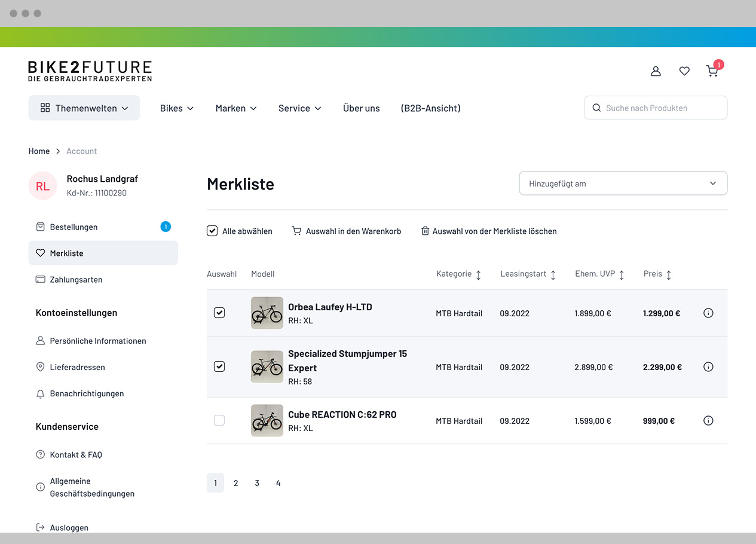Viewport: 756px width, 544px height.
Task: Click info icon for Cube REACTION C:62 PRO
Action: click(x=708, y=421)
